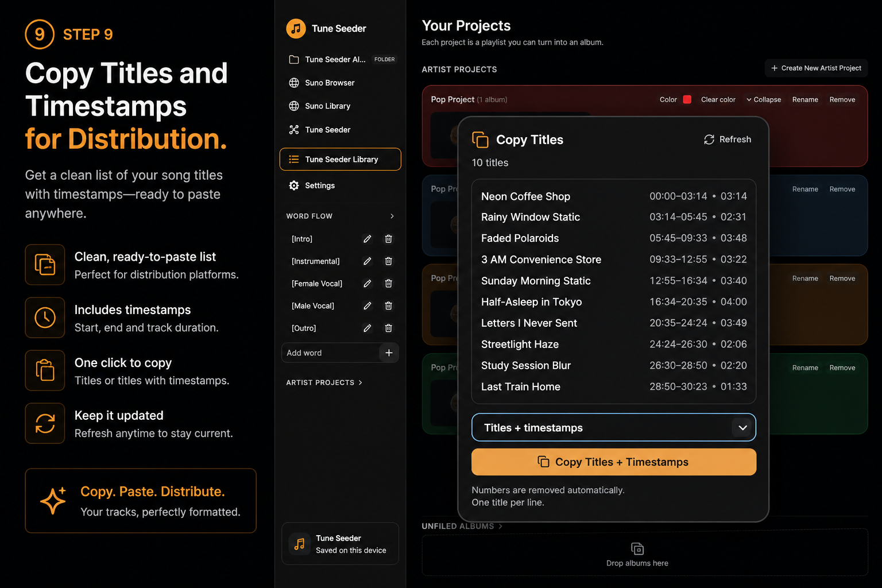Delete the [Intro] word
Viewport: 882px width, 588px height.
pos(389,239)
